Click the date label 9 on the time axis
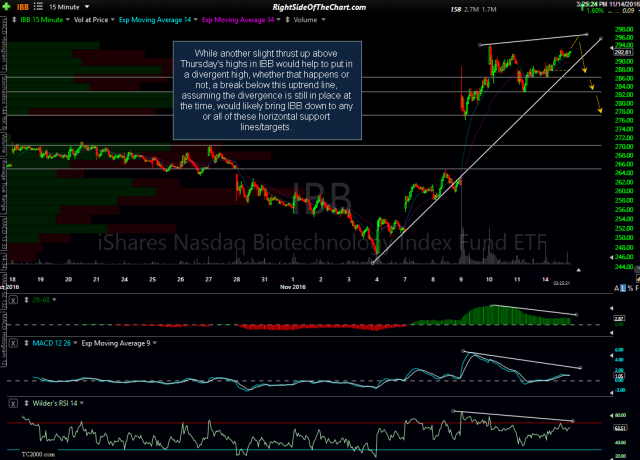640x460 pixels. 461,280
